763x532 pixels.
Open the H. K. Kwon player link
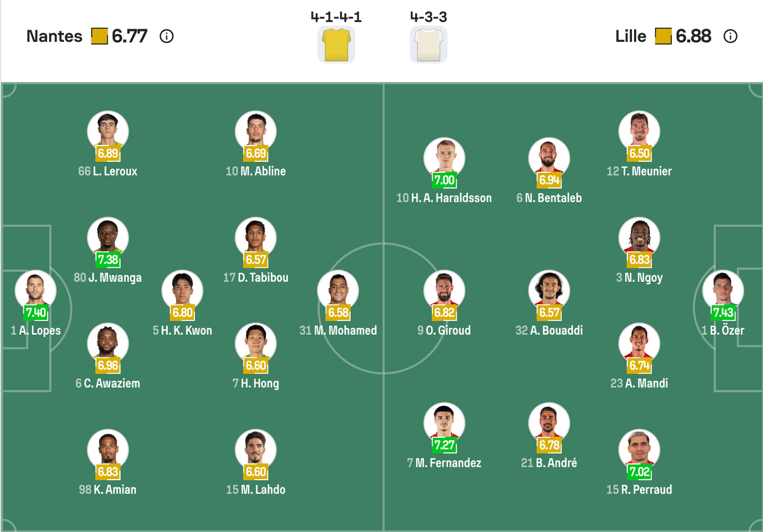(186, 331)
